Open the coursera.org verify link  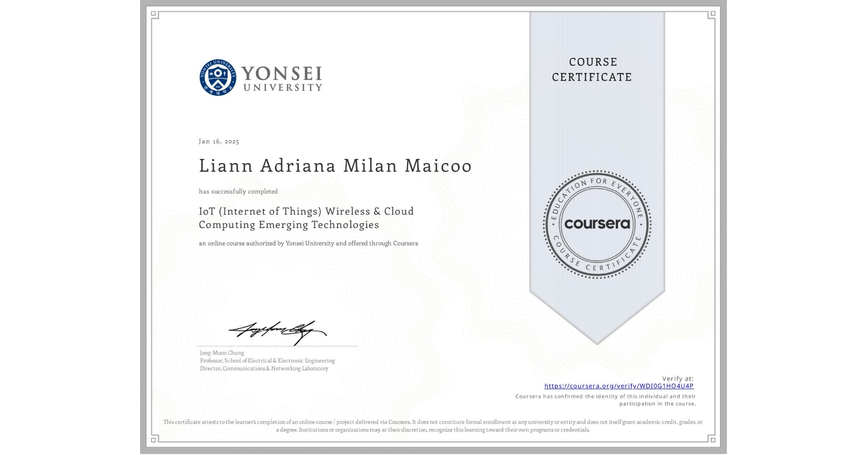click(619, 386)
